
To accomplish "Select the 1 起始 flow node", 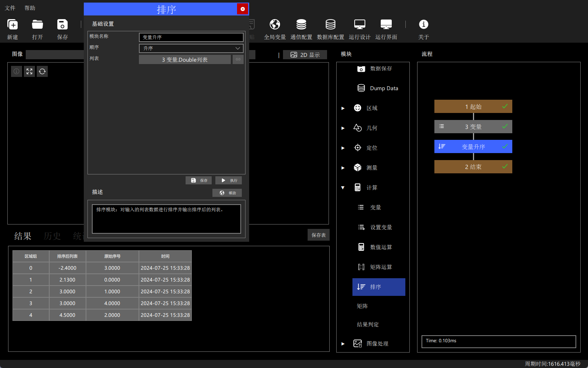I will tap(473, 106).
